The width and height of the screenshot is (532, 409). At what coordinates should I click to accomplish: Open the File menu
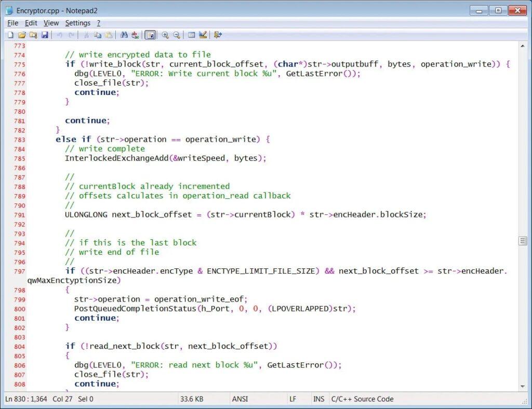tap(13, 23)
